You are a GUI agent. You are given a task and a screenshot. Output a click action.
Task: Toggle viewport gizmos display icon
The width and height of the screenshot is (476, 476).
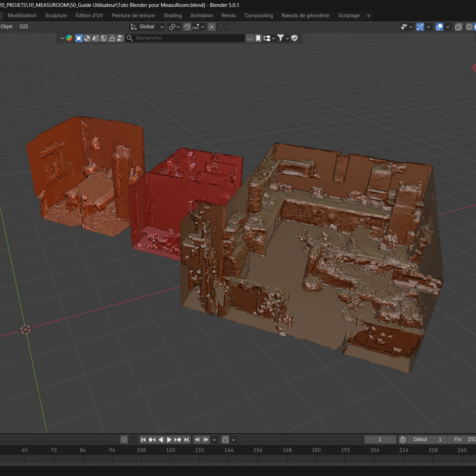point(420,27)
